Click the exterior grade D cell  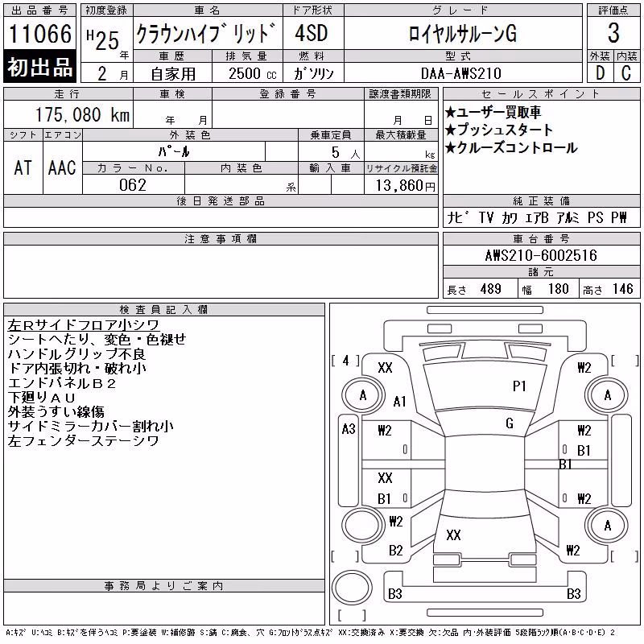pos(600,72)
